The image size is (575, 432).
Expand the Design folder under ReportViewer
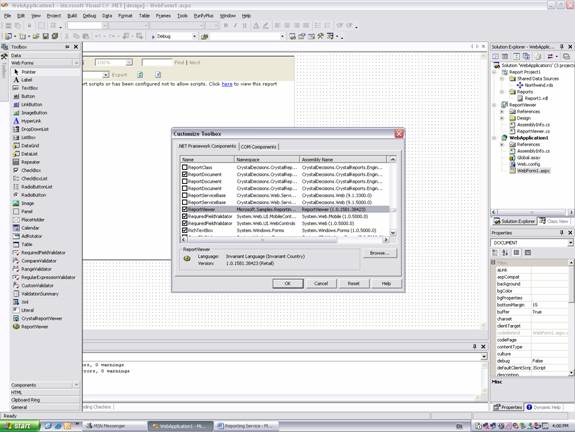(x=502, y=118)
